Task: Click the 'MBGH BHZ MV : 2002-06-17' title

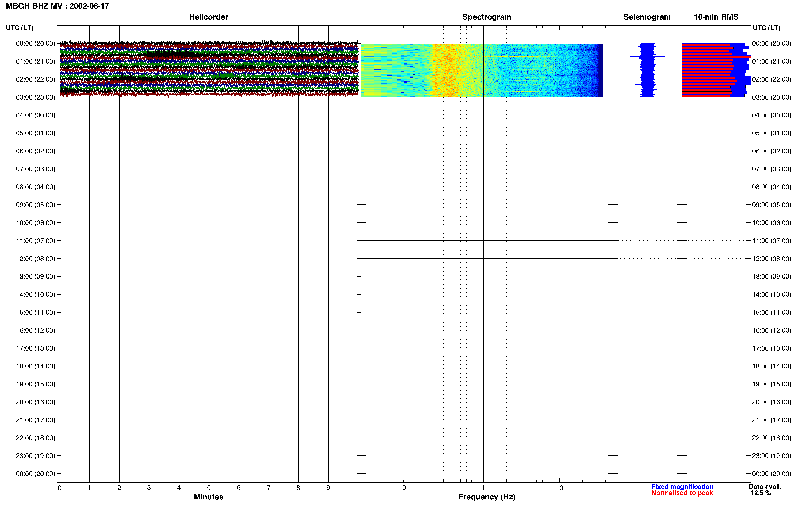Action: tap(57, 6)
